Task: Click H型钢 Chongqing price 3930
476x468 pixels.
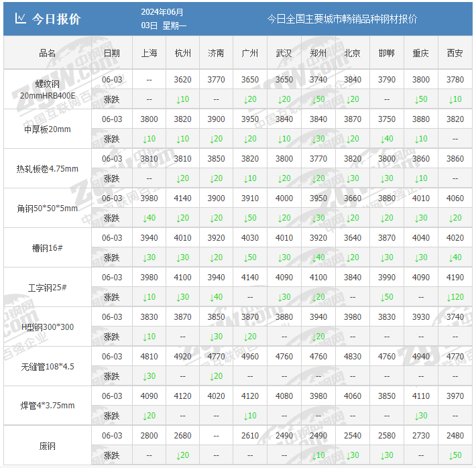Action: tap(421, 316)
